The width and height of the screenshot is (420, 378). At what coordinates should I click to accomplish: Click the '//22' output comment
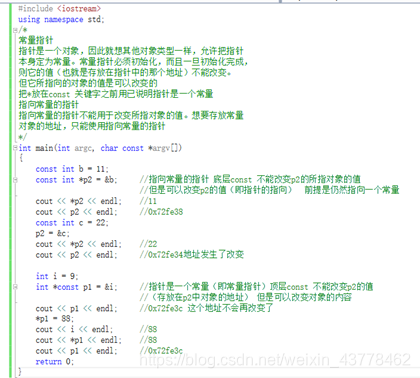click(148, 244)
